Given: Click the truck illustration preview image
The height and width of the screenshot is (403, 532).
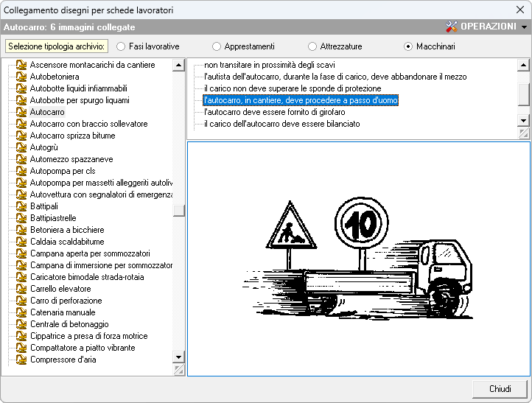Looking at the screenshot, I should (358, 258).
